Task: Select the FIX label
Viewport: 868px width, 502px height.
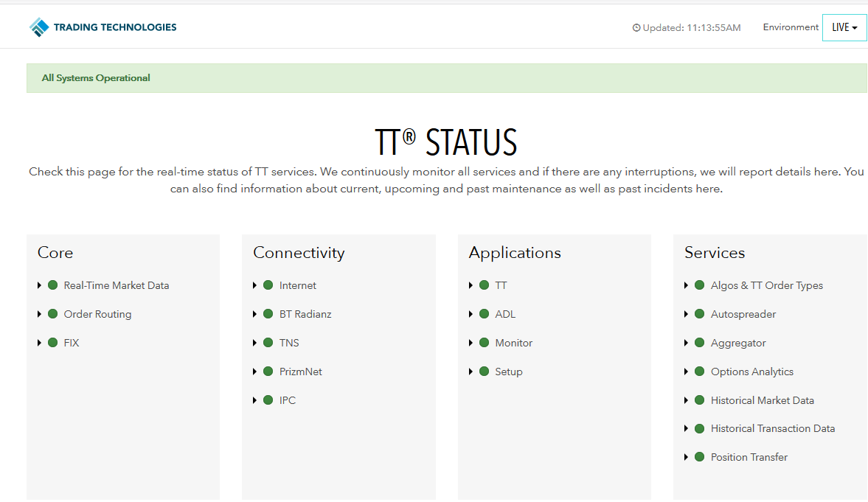Action: pos(72,344)
